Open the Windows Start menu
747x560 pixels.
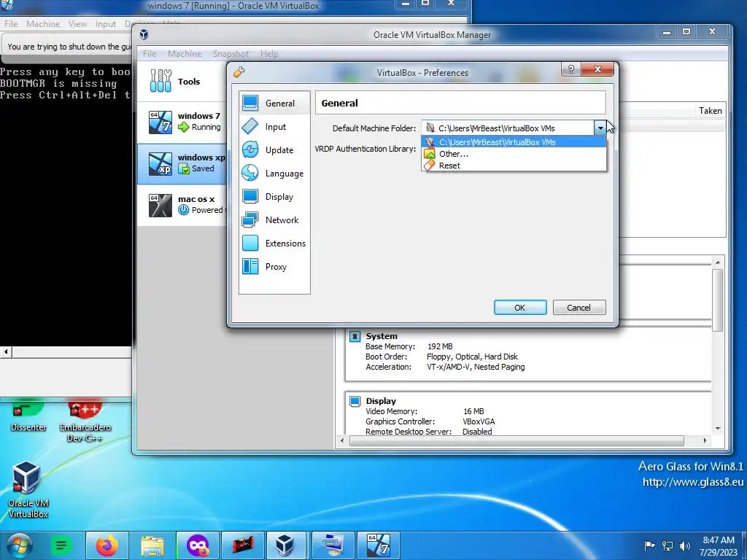point(20,545)
